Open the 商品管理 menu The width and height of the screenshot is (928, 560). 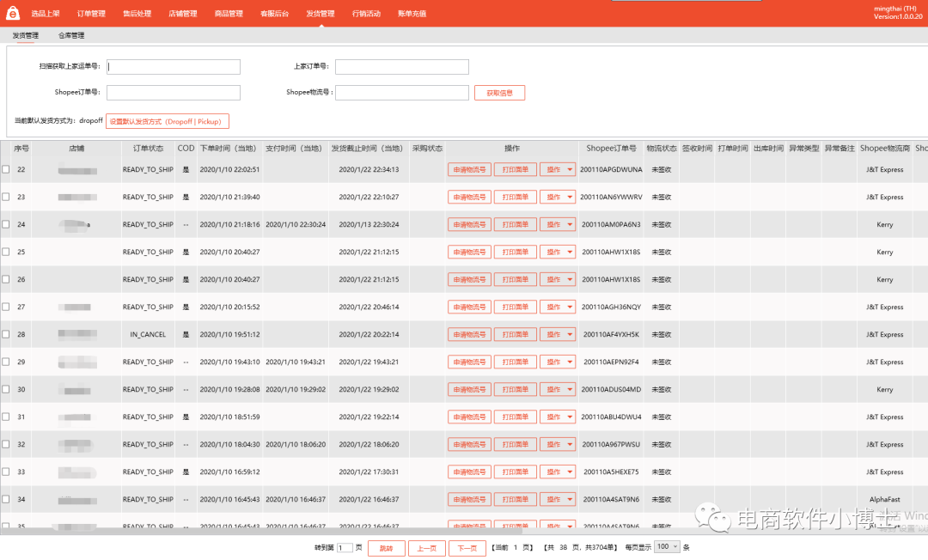pyautogui.click(x=229, y=14)
